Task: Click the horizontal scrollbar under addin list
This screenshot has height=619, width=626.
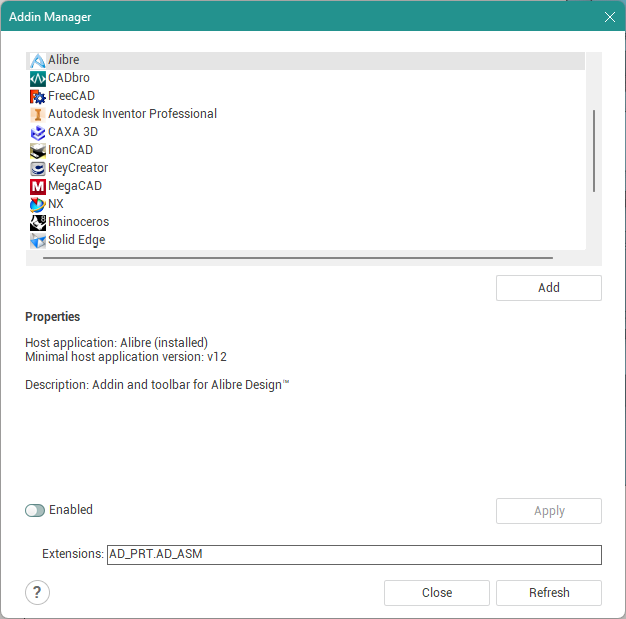Action: (x=298, y=258)
